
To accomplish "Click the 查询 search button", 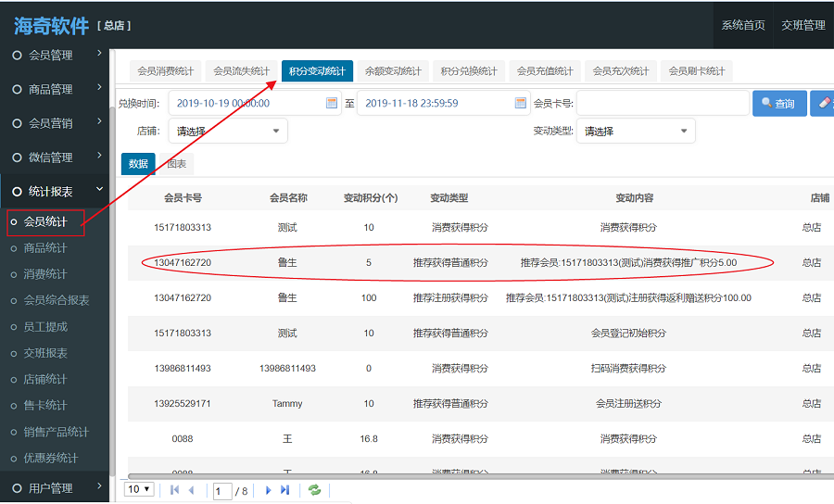I will point(778,103).
